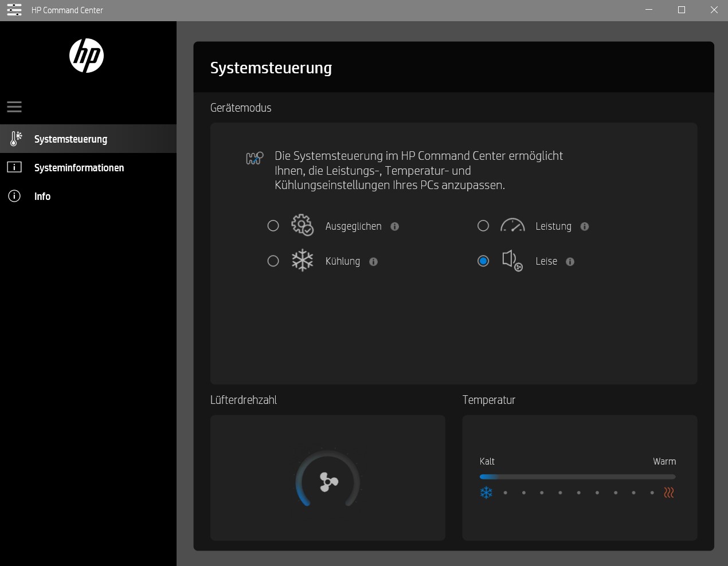728x566 pixels.
Task: Close the HP Command Center window
Action: point(714,10)
